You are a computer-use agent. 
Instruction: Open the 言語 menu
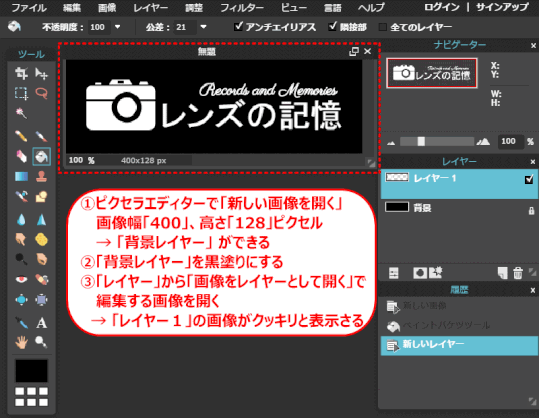332,8
